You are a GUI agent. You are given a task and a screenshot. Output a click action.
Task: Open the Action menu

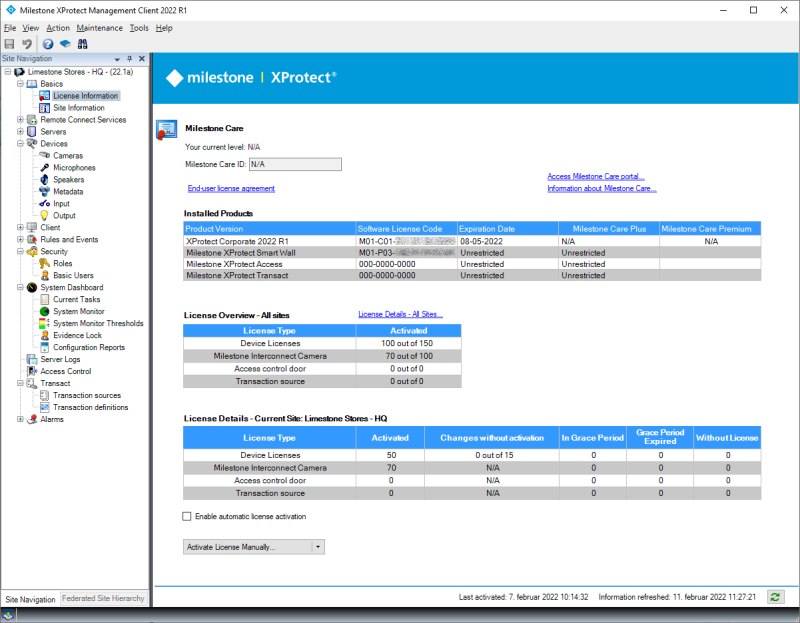click(58, 28)
